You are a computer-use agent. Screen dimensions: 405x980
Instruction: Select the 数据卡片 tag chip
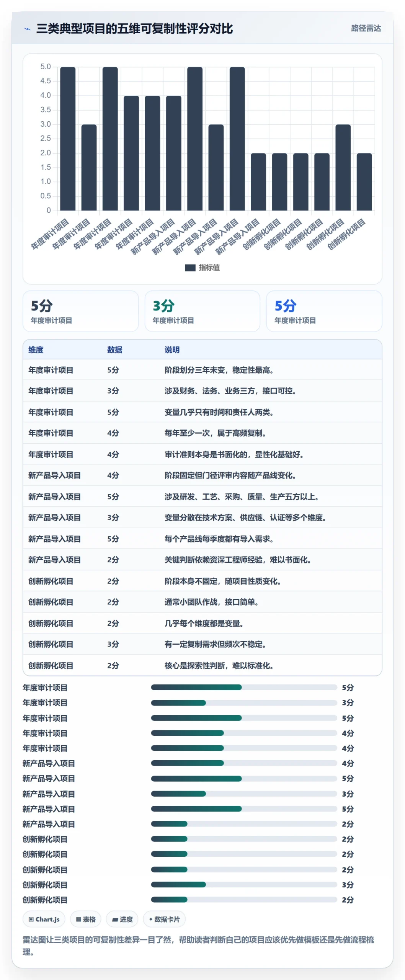(164, 919)
